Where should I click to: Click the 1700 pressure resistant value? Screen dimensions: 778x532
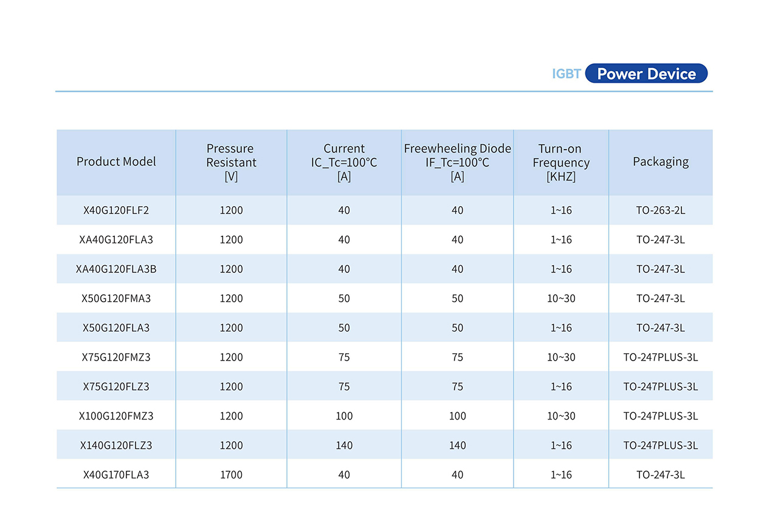pos(231,475)
